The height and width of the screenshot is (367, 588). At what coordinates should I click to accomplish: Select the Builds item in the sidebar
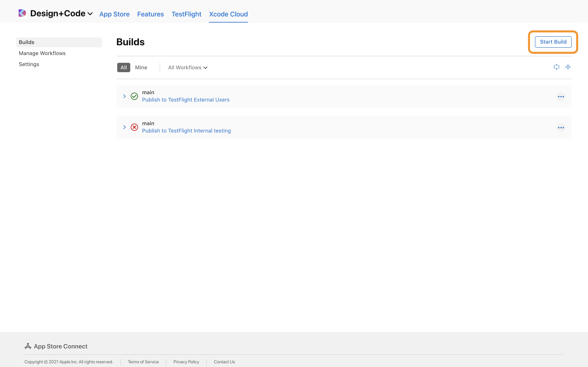click(27, 42)
